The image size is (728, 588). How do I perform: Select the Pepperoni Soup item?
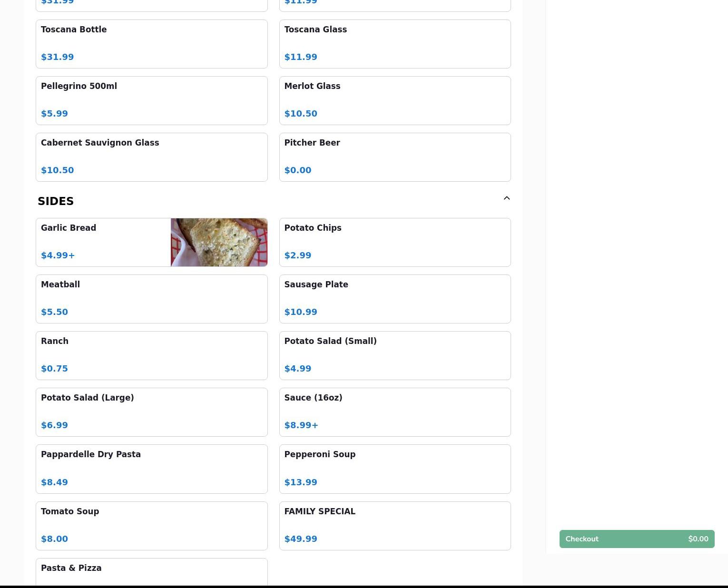[394, 469]
